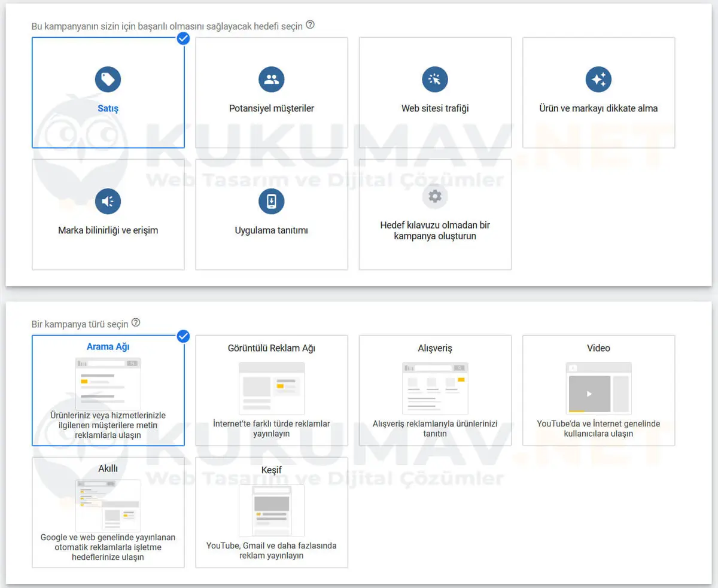
Task: Choose the Potansiyel müşteriler people icon
Action: click(272, 79)
